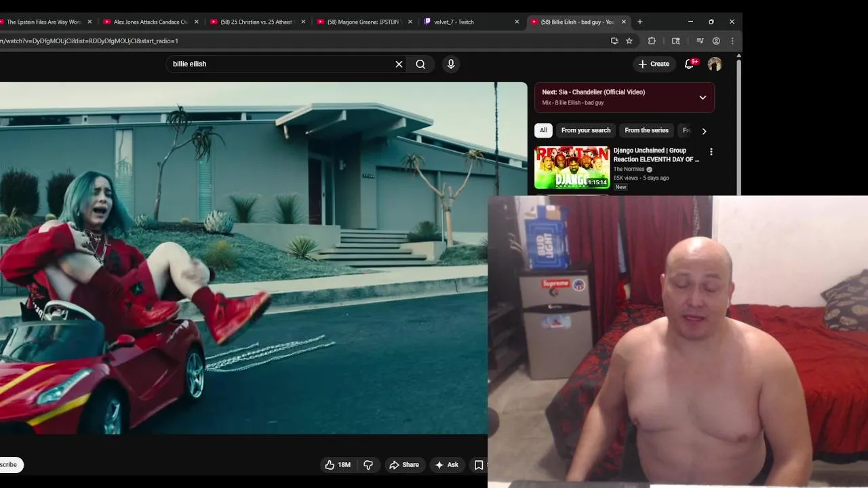Start voice search with microphone icon

click(x=451, y=64)
